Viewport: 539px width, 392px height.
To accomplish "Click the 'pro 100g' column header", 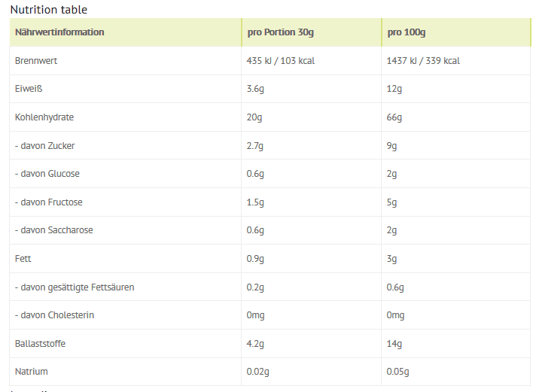I will pos(407,32).
